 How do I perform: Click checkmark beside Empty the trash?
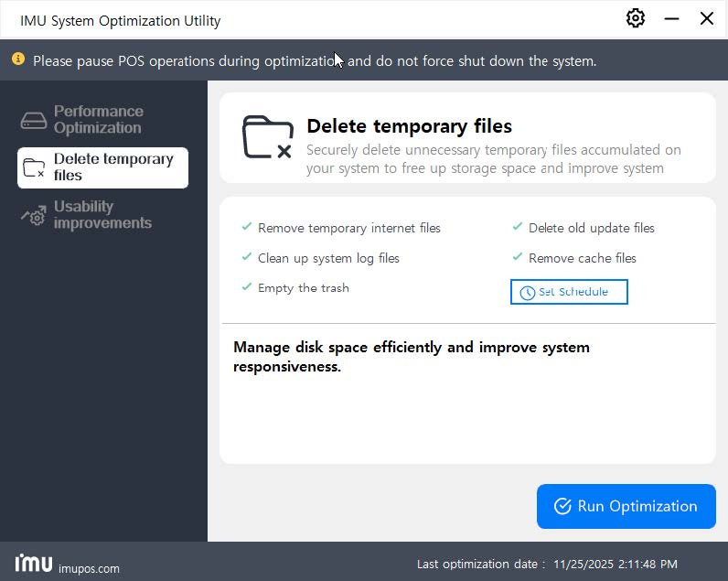pos(247,286)
